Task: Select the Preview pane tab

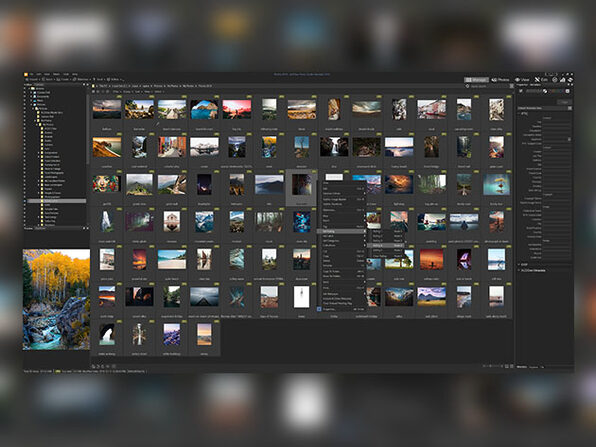Action: (29, 228)
